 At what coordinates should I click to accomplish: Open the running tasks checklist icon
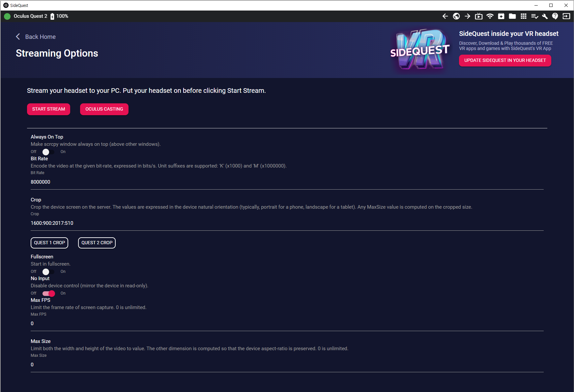(x=535, y=16)
